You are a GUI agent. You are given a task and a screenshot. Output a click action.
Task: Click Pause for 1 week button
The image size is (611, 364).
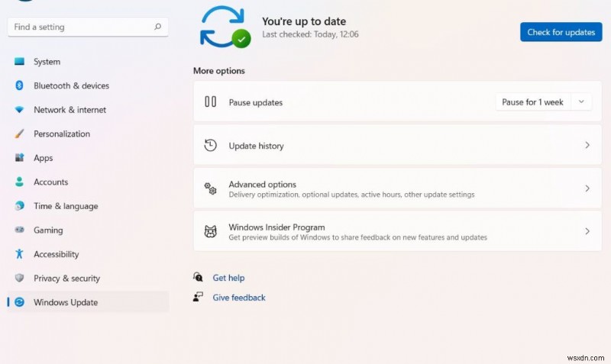tap(532, 102)
